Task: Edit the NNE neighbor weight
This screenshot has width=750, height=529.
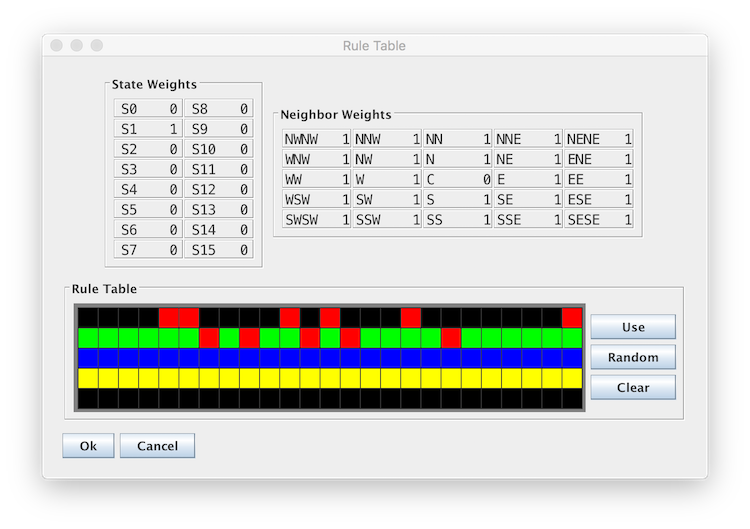Action: pyautogui.click(x=528, y=139)
